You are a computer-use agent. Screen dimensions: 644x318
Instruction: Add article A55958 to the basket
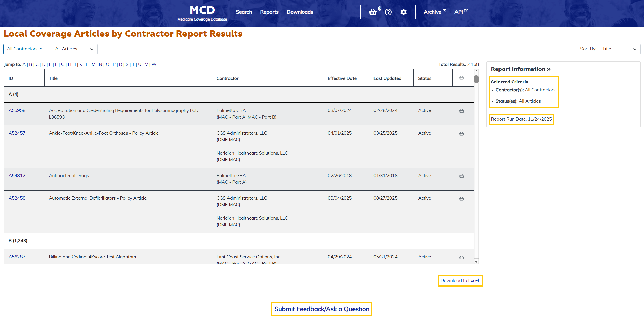pos(461,111)
